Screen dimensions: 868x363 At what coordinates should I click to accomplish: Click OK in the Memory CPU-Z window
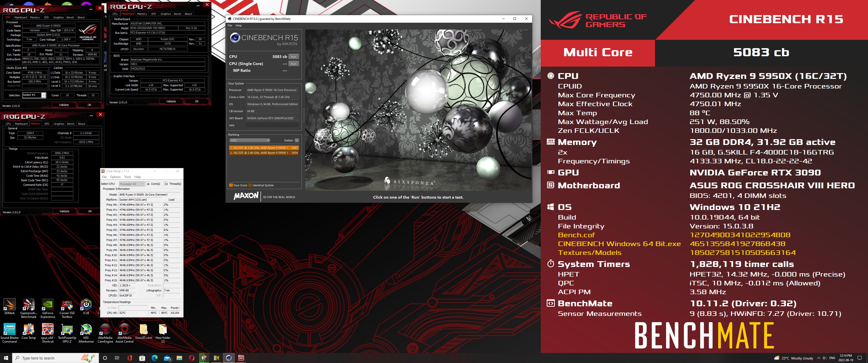pyautogui.click(x=90, y=211)
